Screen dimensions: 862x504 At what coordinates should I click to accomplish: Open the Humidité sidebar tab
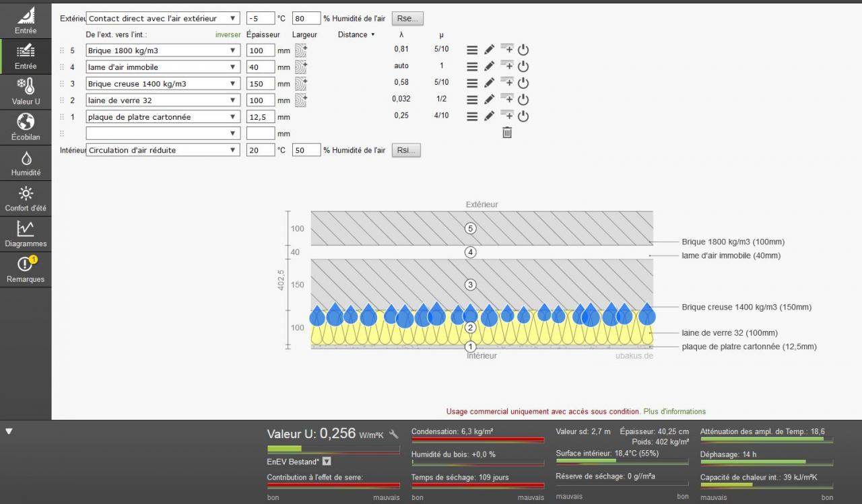tap(26, 163)
